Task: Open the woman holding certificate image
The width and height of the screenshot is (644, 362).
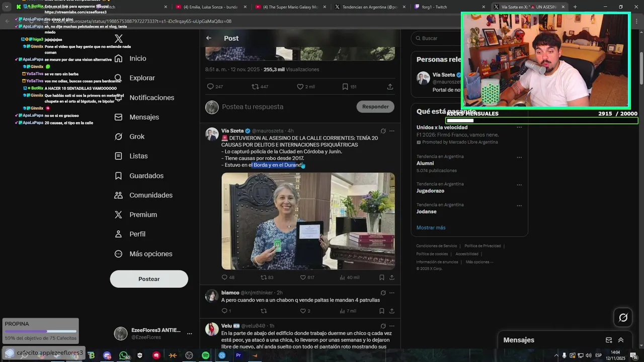Action: point(308,221)
